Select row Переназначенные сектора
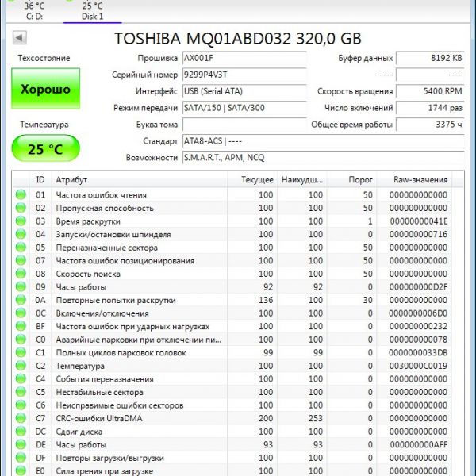476x476 pixels. tap(232, 248)
